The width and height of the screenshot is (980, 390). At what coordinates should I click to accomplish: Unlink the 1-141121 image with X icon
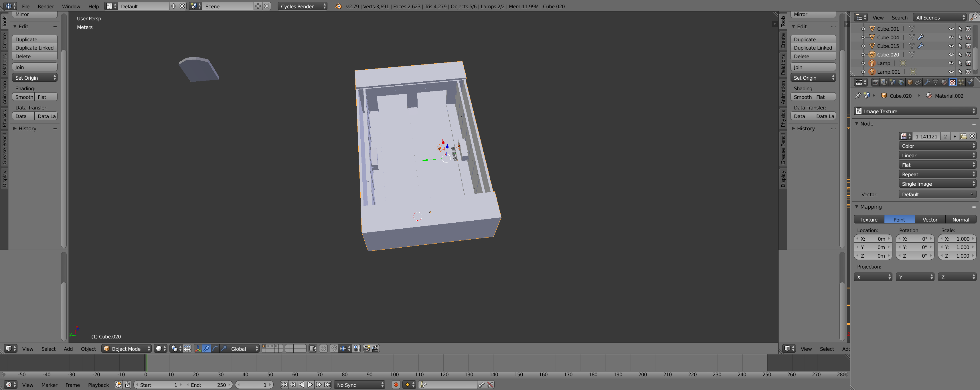click(972, 136)
